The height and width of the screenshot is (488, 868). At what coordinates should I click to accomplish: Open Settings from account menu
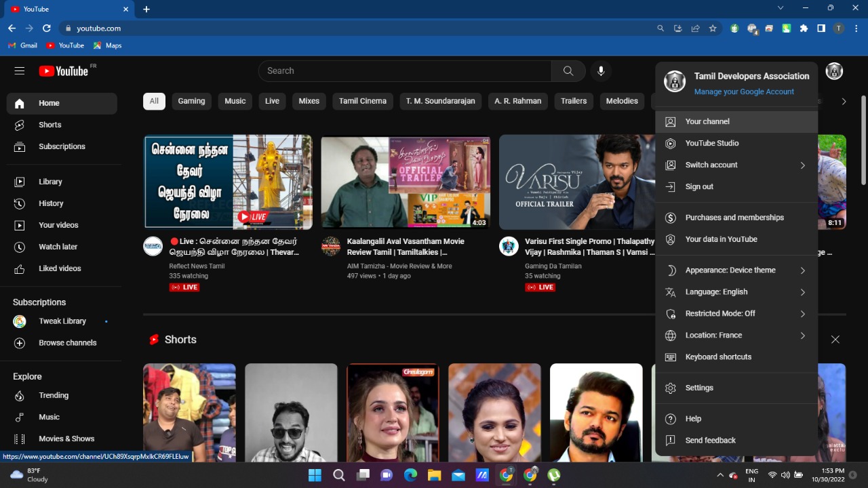coord(736,388)
